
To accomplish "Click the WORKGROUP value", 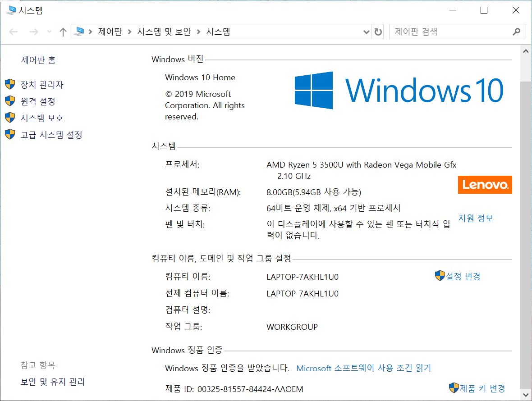I will pos(292,327).
